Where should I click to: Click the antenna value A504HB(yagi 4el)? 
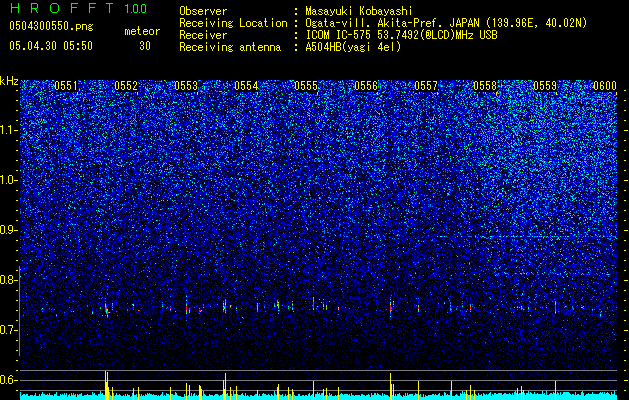(x=353, y=47)
